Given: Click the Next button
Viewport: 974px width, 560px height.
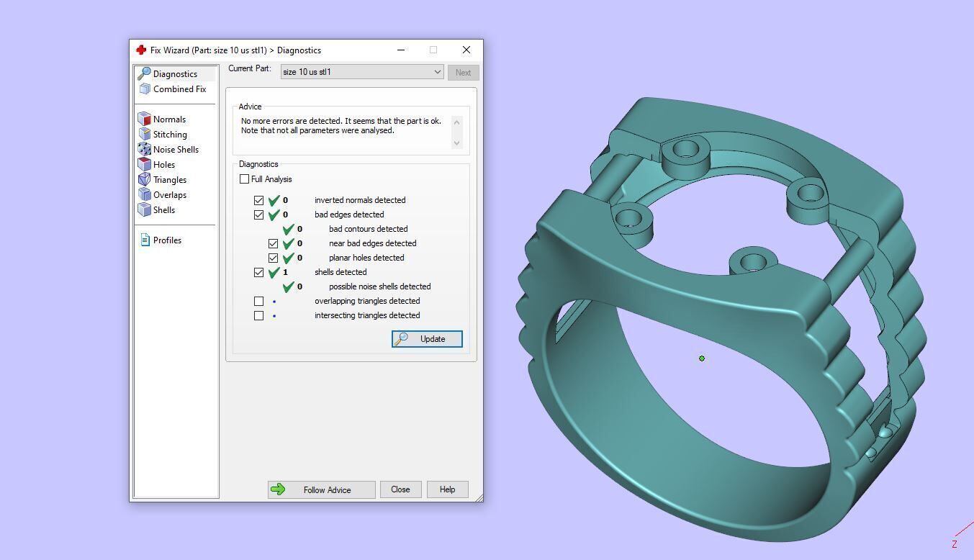Looking at the screenshot, I should click(463, 73).
